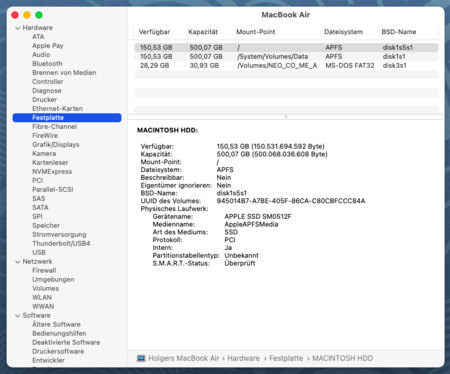Open Parallel-SCSI entry

[x=53, y=190]
